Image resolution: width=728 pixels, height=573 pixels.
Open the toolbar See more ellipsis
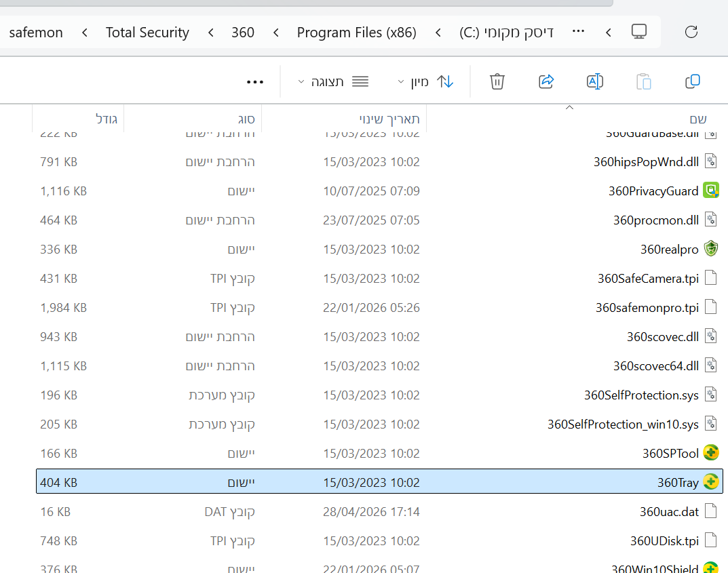click(x=255, y=82)
